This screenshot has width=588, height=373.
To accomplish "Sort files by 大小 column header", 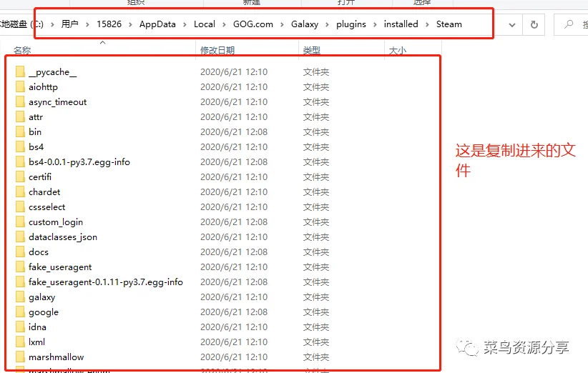I will [x=398, y=50].
